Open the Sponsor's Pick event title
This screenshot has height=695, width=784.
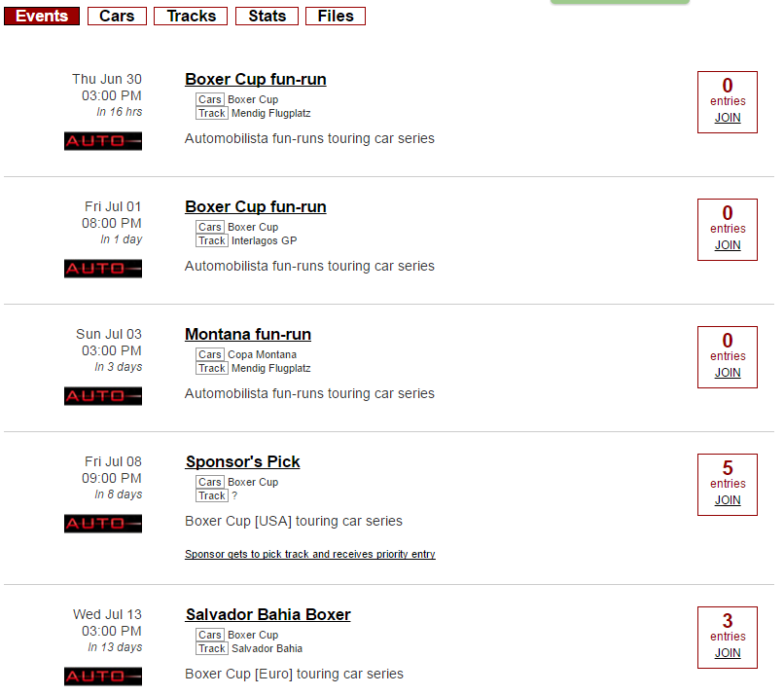[x=242, y=461]
